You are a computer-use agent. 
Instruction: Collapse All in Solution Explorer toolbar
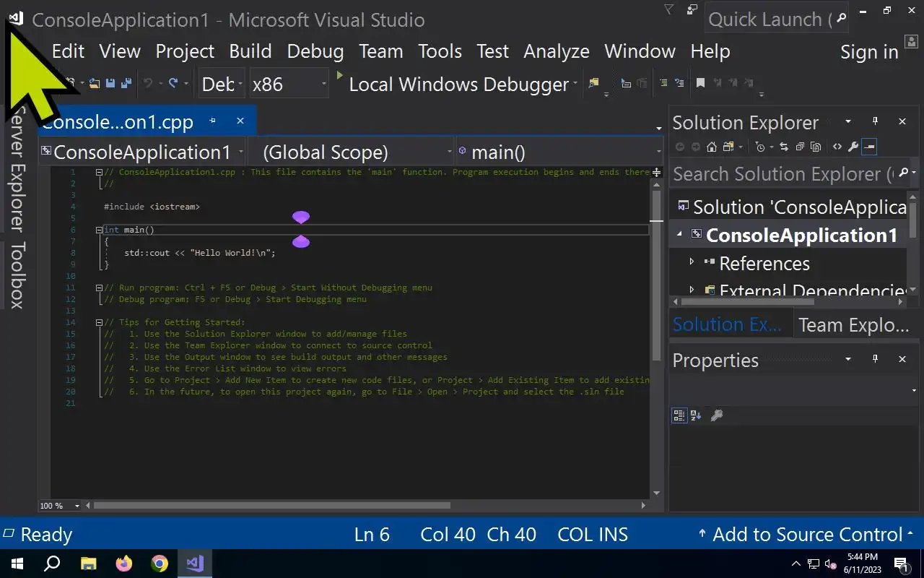point(800,147)
